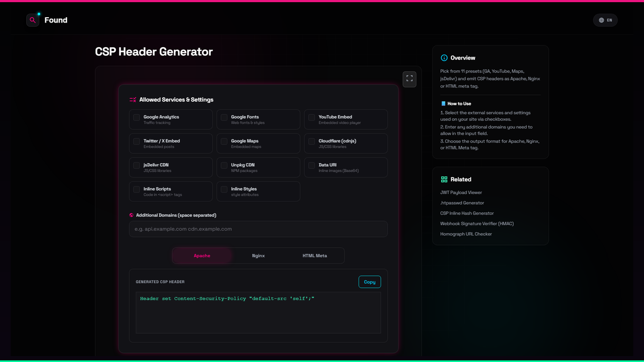Image resolution: width=644 pixels, height=362 pixels.
Task: Open the .htpasswd Generator link
Action: pyautogui.click(x=462, y=203)
